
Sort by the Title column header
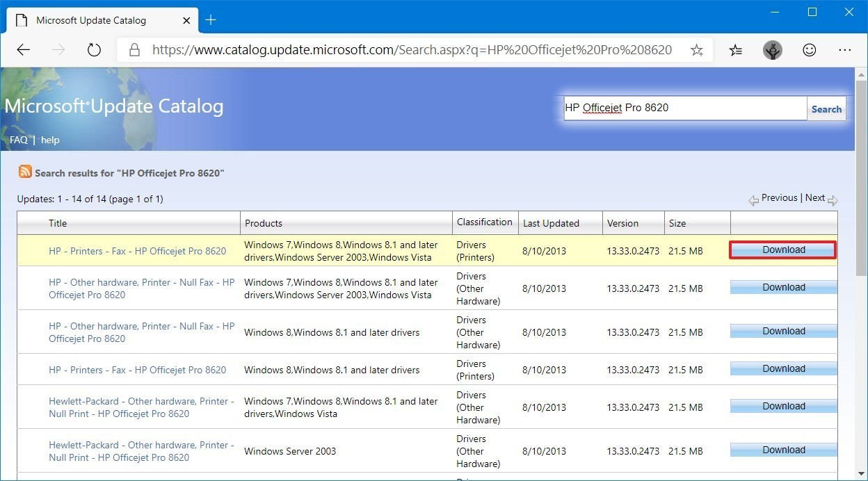click(x=58, y=223)
